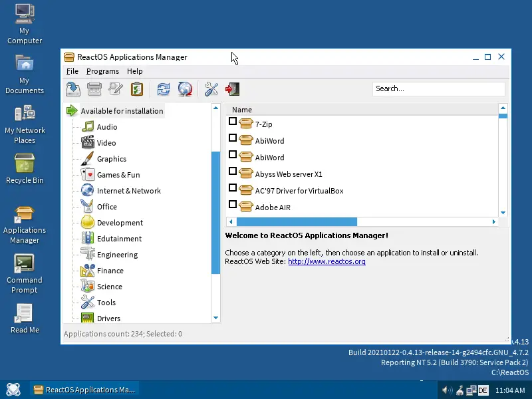This screenshot has height=399, width=532.
Task: Click the category tree scroll down arrow
Action: pyautogui.click(x=215, y=318)
